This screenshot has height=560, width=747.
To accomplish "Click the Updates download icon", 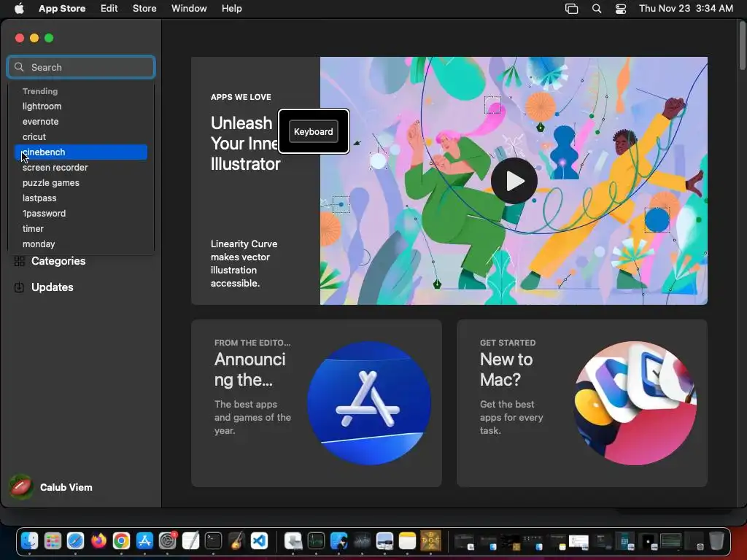I will [x=19, y=287].
